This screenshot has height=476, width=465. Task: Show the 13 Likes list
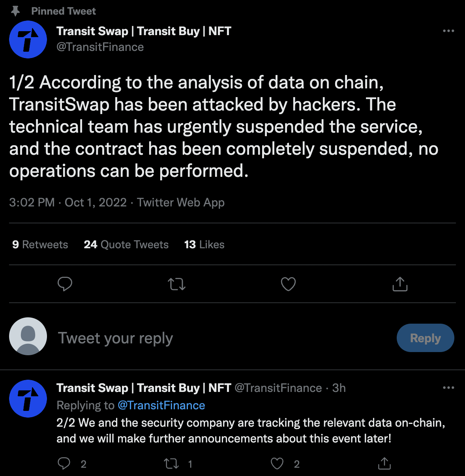[x=204, y=245]
